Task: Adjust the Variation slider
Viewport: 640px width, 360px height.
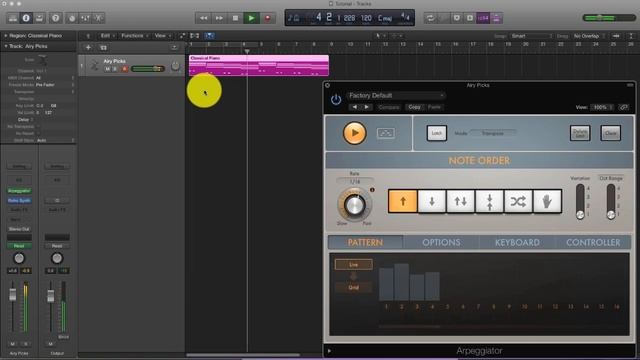Action: pyautogui.click(x=580, y=202)
